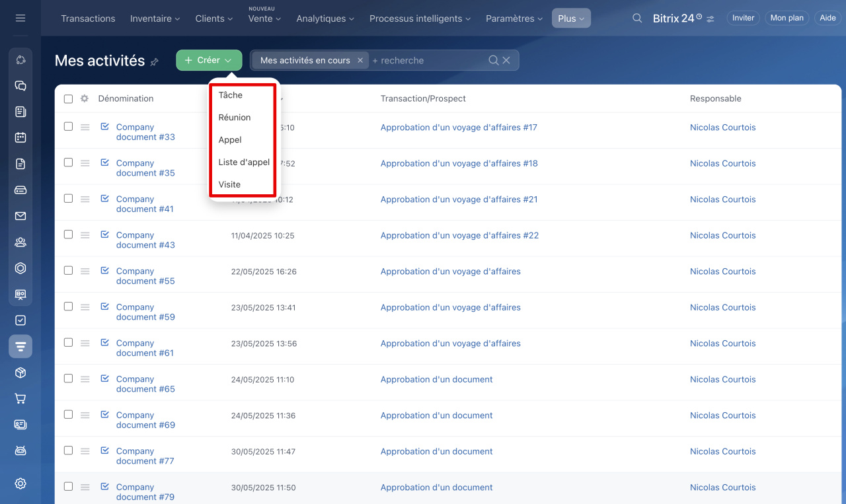Image resolution: width=846 pixels, height=504 pixels.
Task: Check the box for Company document #35
Action: [x=68, y=162]
